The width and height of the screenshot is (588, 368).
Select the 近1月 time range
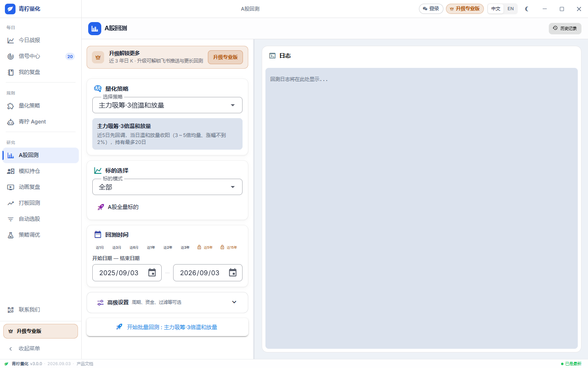pos(100,247)
